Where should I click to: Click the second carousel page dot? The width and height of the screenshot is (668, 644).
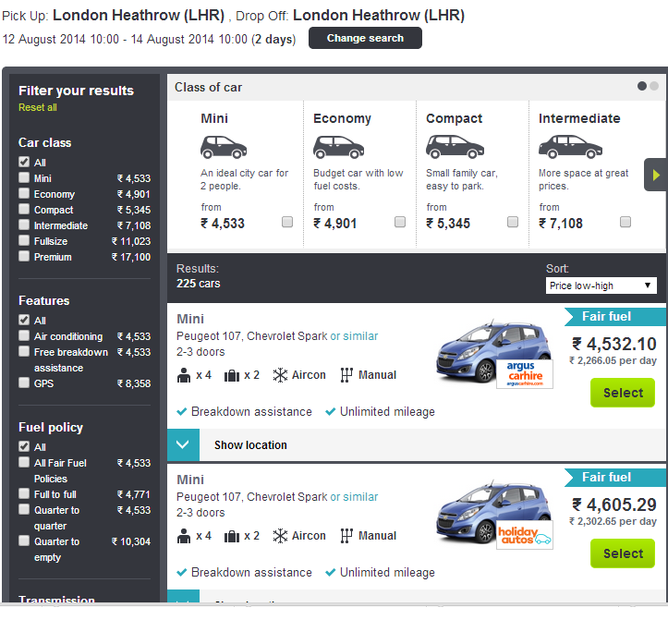click(654, 86)
